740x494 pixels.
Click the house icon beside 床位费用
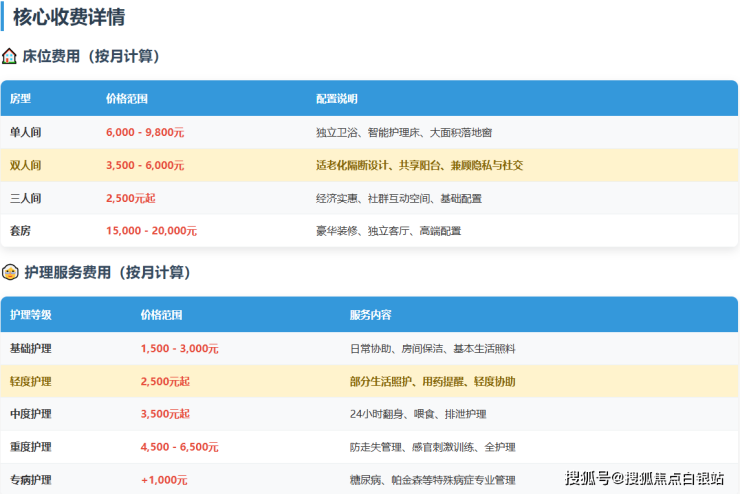tap(10, 57)
